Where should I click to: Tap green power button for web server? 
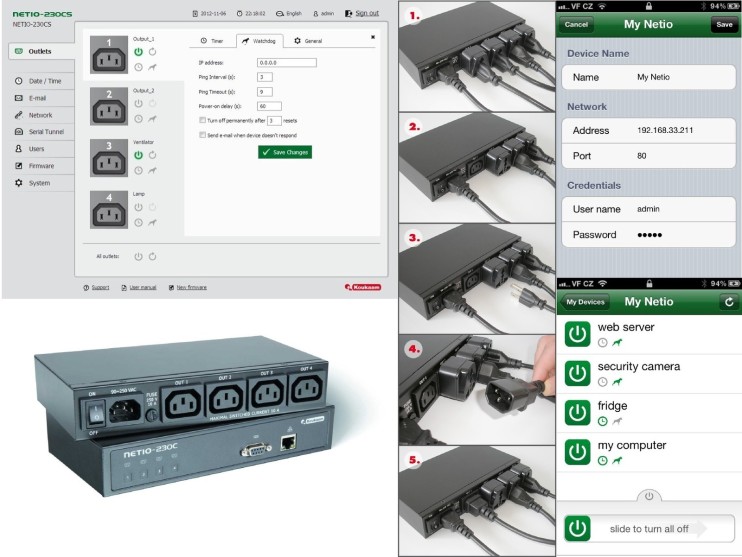click(x=576, y=334)
